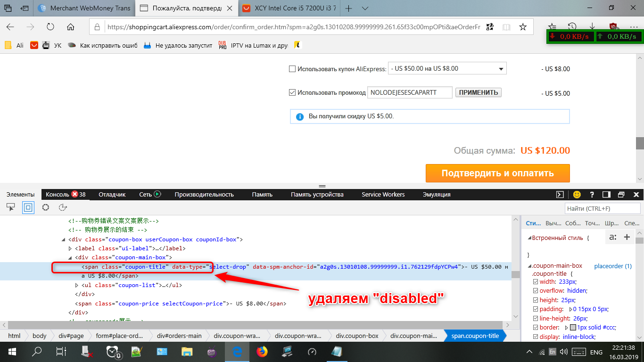Uncheck the overflow: hidden style property

coord(535,291)
